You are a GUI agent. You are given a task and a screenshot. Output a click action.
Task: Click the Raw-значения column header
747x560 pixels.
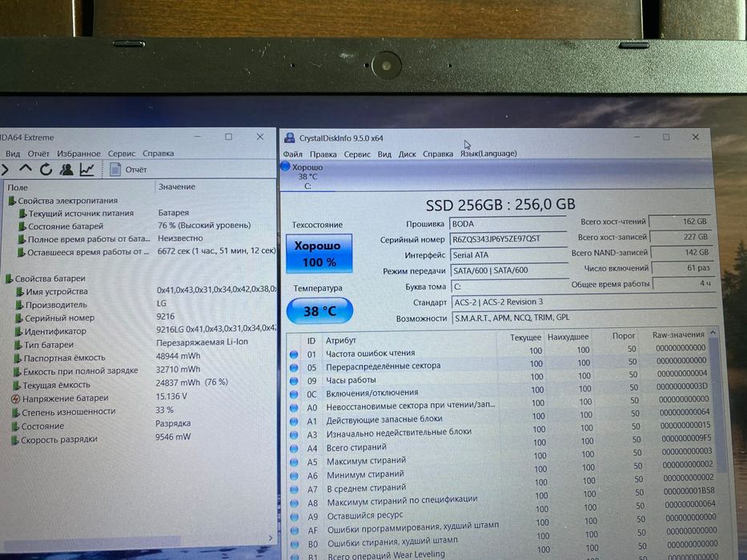(678, 334)
